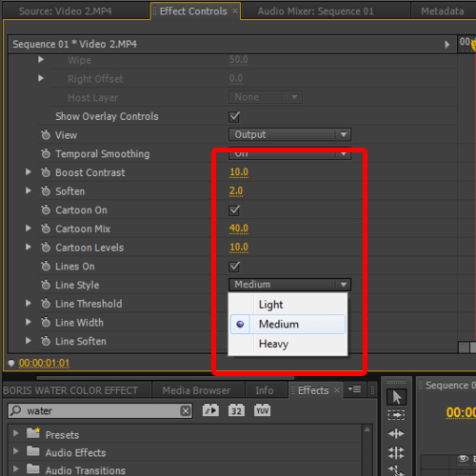Toggle the YUV effects filter icon
The width and height of the screenshot is (476, 476).
262,410
